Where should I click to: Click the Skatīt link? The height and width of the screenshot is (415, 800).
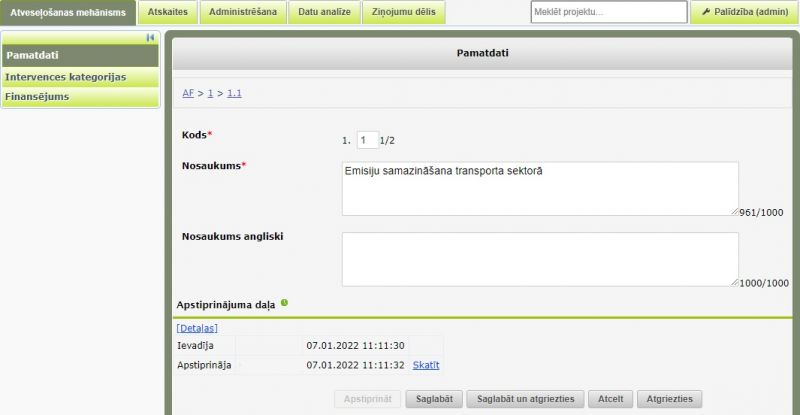pyautogui.click(x=426, y=365)
